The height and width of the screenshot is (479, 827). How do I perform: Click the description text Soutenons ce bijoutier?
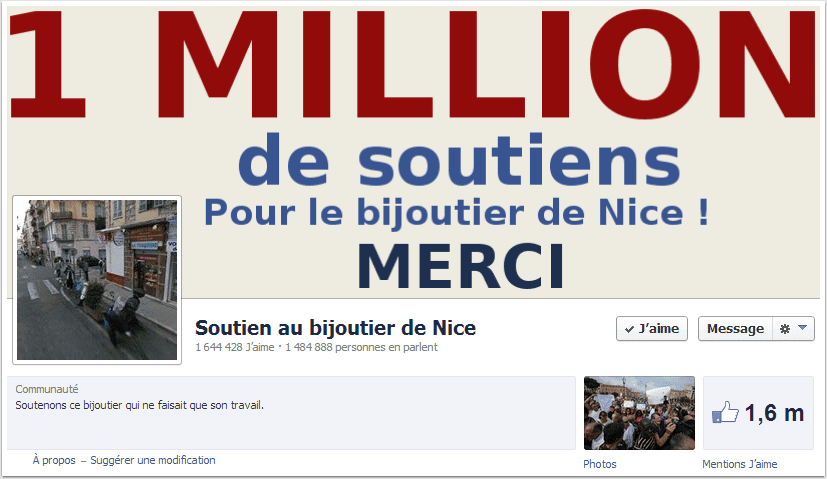[139, 405]
